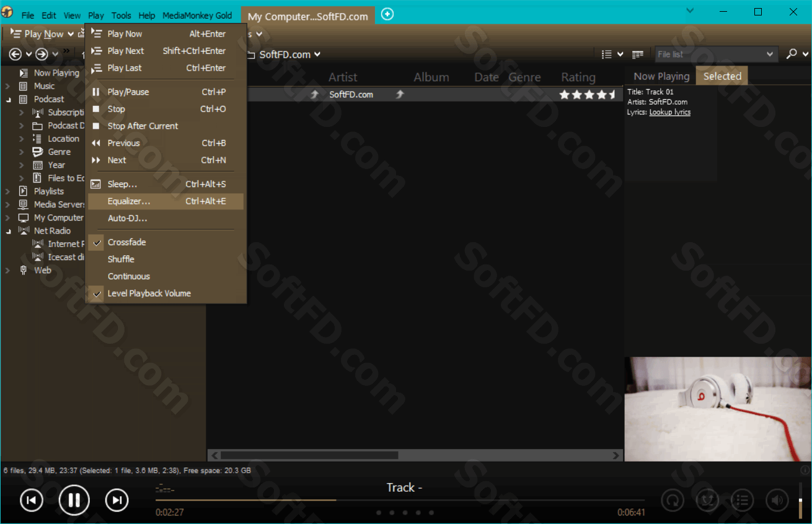Select Auto-DJ in the Play menu

click(165, 219)
